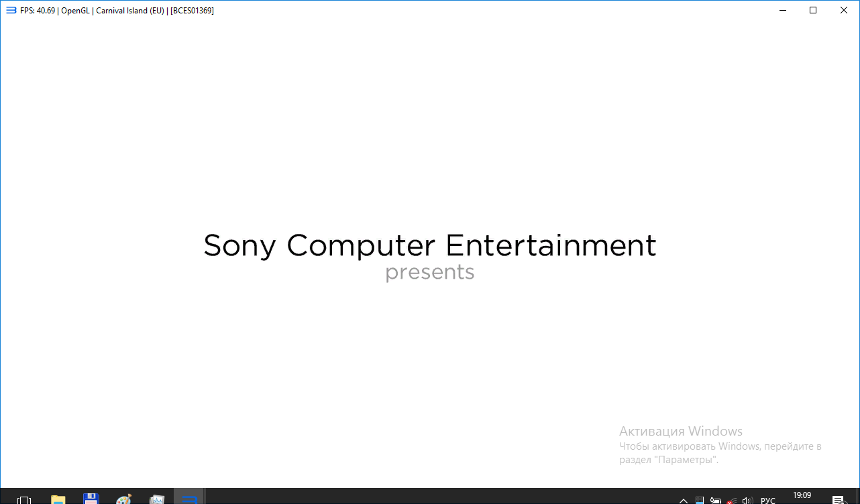
Task: Click the "Sony Computer Entertainment" text
Action: (430, 246)
